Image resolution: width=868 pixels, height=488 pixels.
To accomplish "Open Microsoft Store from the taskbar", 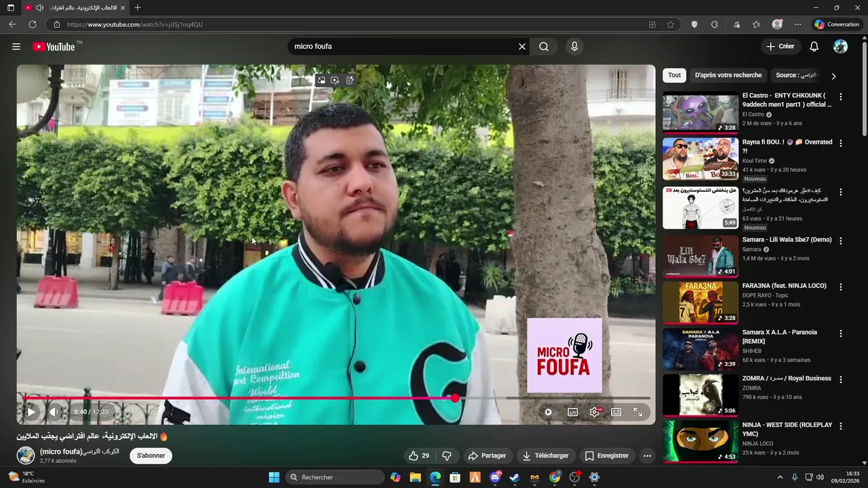I will (455, 477).
